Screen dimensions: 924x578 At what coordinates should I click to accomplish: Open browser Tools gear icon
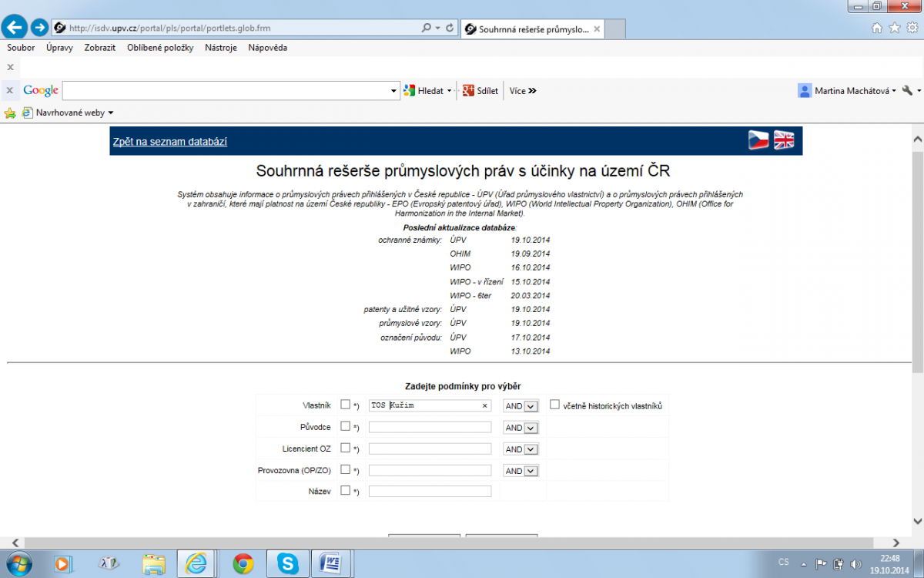912,28
